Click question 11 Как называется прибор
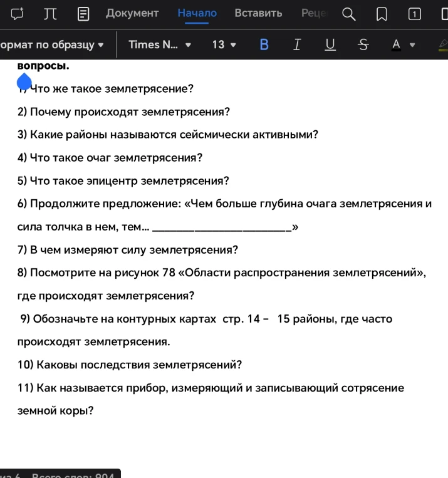 click(211, 388)
